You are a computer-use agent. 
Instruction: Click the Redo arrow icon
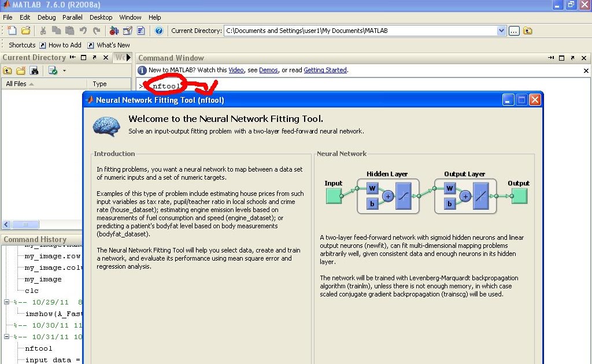[97, 31]
